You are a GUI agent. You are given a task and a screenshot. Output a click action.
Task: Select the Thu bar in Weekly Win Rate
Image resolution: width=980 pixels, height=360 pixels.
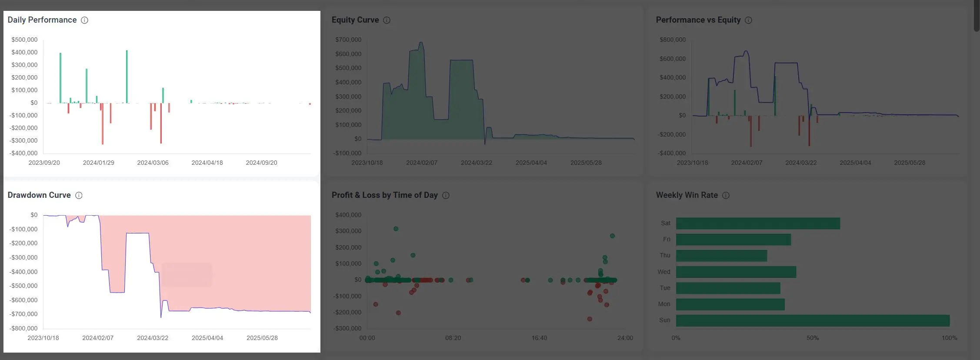[721, 256]
